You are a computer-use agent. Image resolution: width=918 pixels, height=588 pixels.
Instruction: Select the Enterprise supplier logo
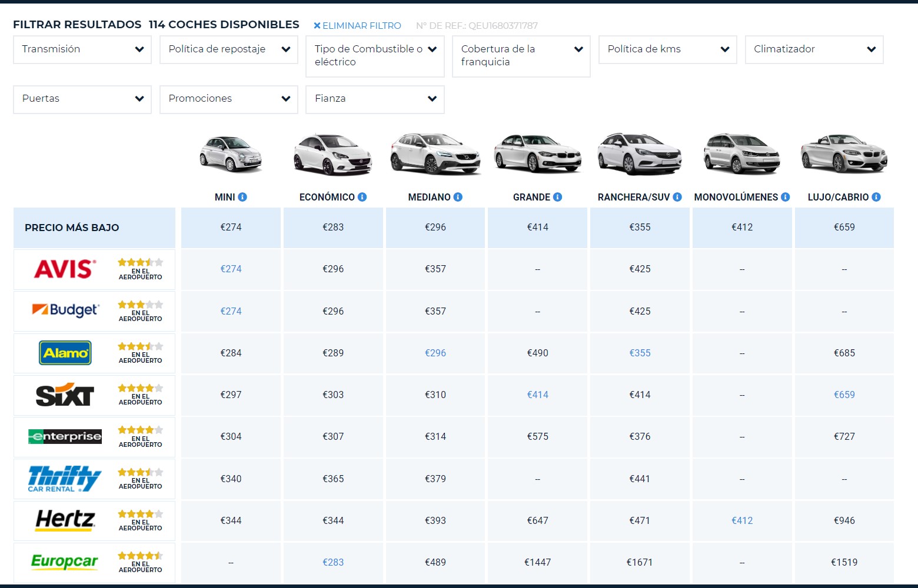65,436
